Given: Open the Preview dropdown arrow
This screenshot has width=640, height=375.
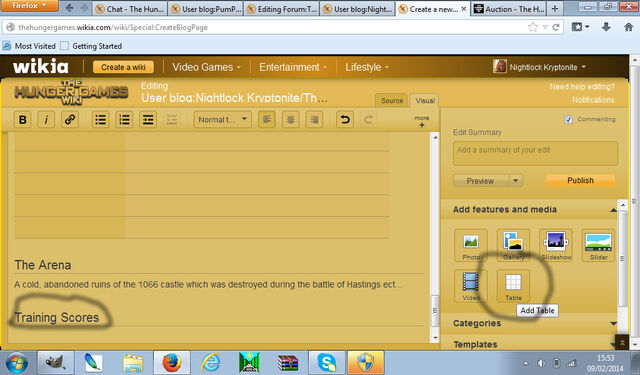Looking at the screenshot, I should [x=516, y=180].
